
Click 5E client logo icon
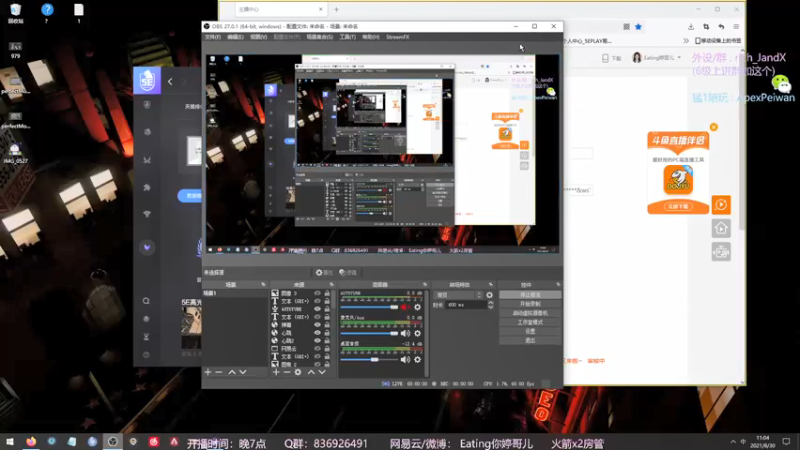[147, 80]
